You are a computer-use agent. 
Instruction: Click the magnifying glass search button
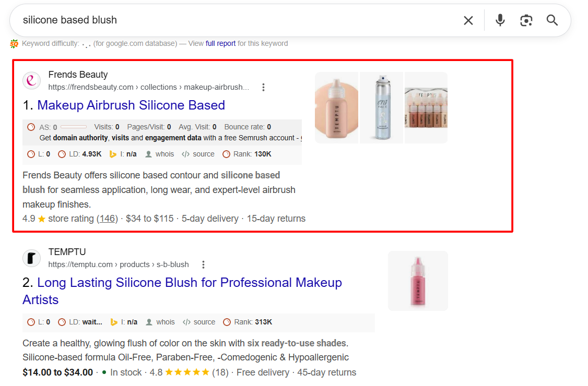pos(552,20)
